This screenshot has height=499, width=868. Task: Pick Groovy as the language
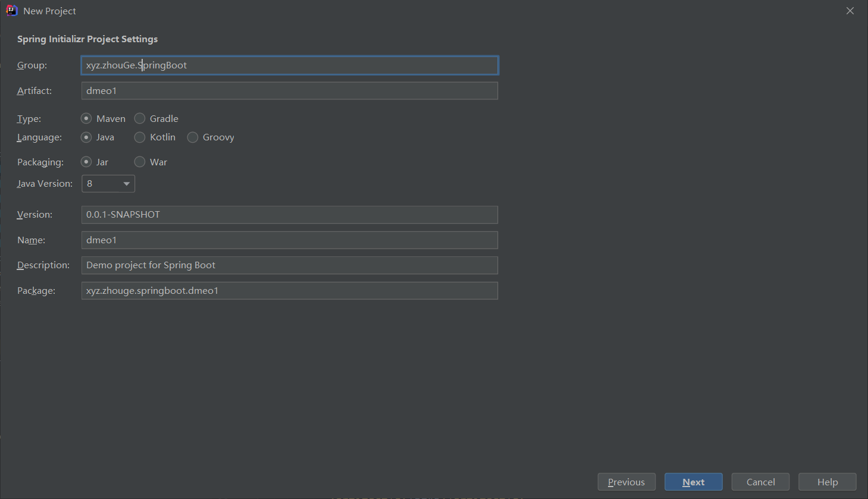193,137
